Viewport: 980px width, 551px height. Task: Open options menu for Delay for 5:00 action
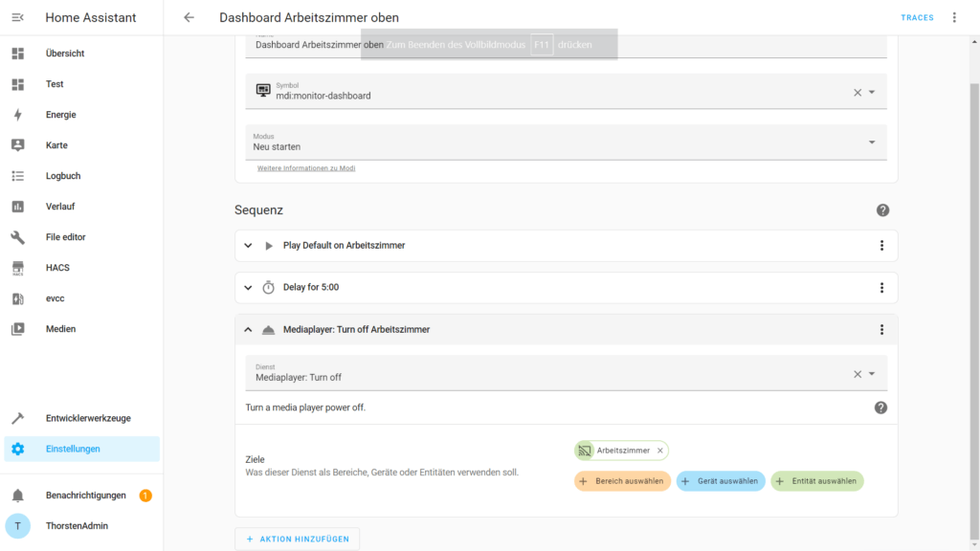pos(881,288)
